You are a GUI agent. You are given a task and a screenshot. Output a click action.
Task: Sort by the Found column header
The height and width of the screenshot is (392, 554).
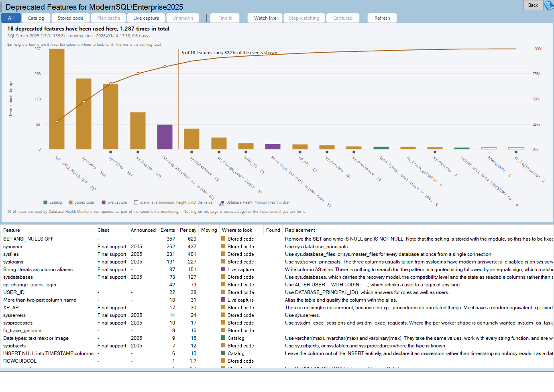coord(273,230)
